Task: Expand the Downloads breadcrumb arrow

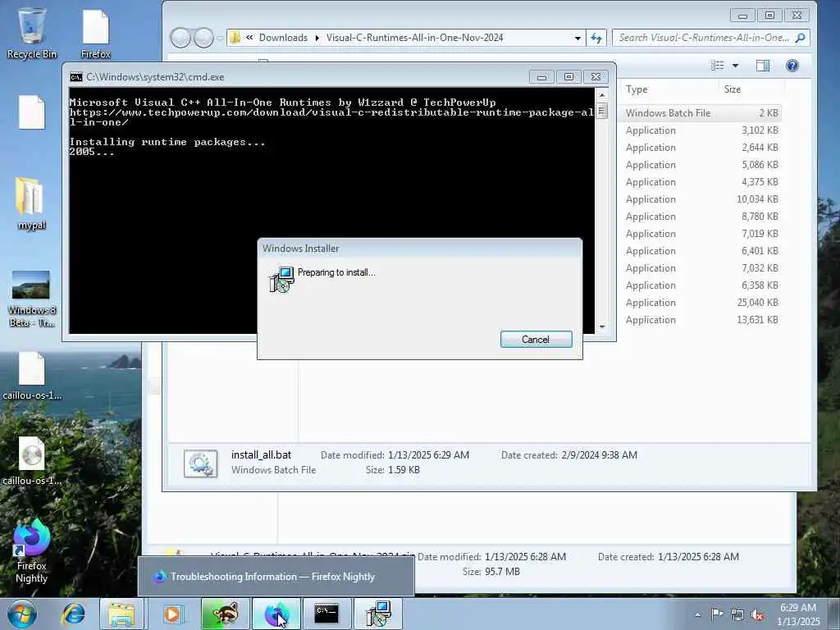Action: (317, 38)
